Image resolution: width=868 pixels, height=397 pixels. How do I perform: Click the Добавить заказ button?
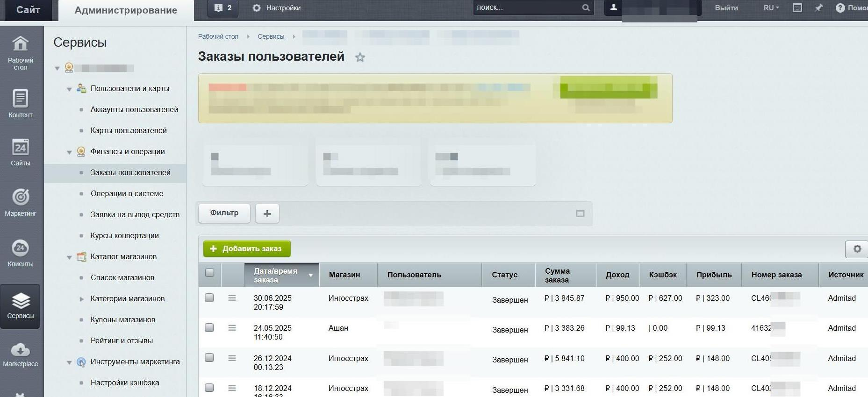tap(247, 249)
